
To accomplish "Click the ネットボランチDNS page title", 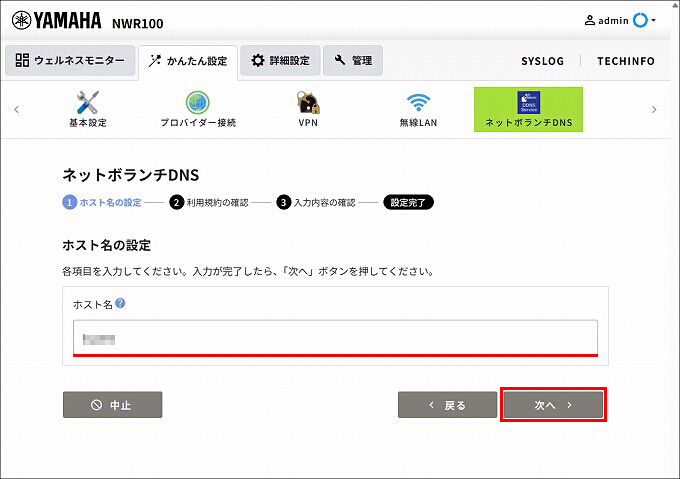I will coord(131,175).
